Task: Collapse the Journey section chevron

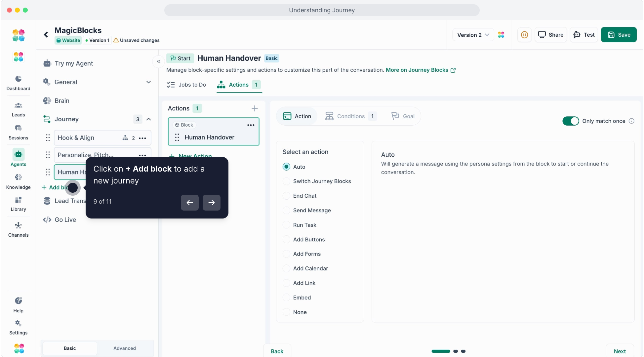Action: point(149,119)
